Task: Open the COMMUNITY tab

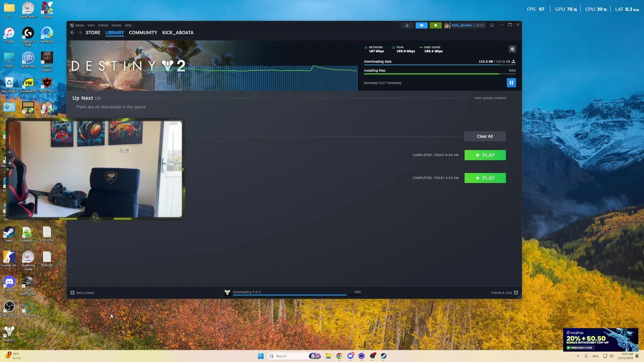Action: 143,33
